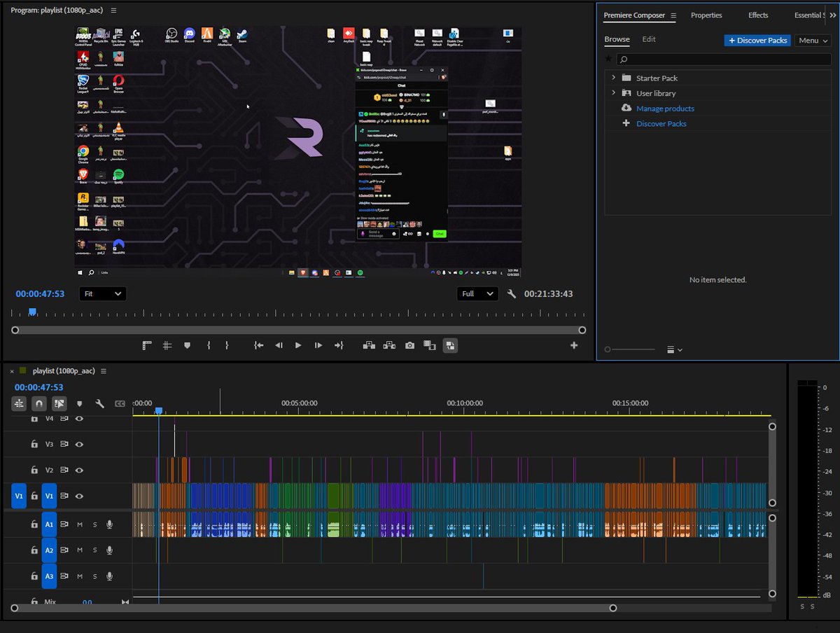This screenshot has height=633, width=840.
Task: Expand the User library folder
Action: point(614,93)
